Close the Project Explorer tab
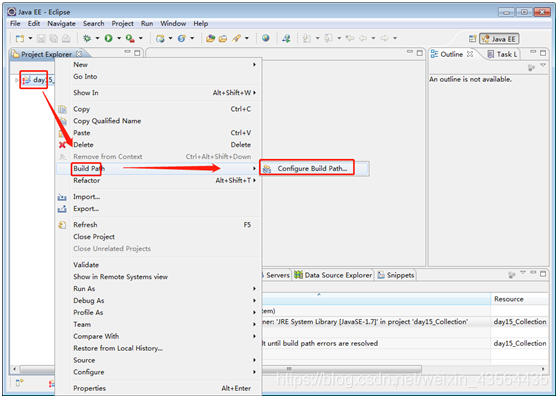Viewport: 558px width, 398px height. [x=79, y=54]
